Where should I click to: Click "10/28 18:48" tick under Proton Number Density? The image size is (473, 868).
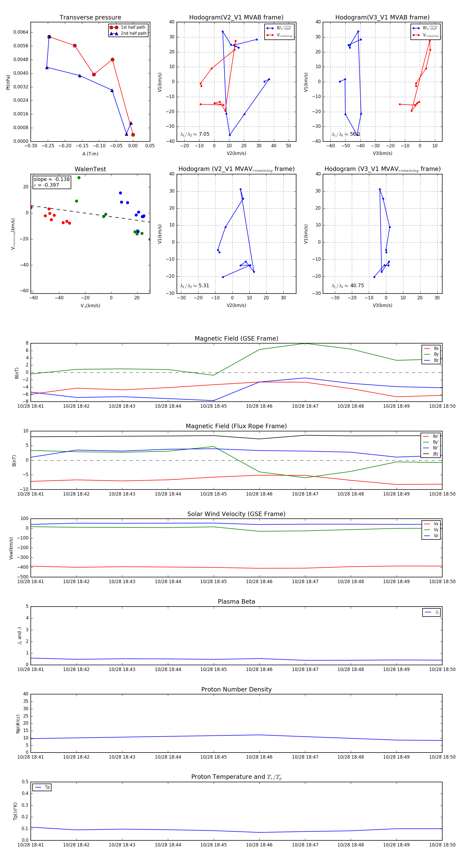tap(351, 757)
